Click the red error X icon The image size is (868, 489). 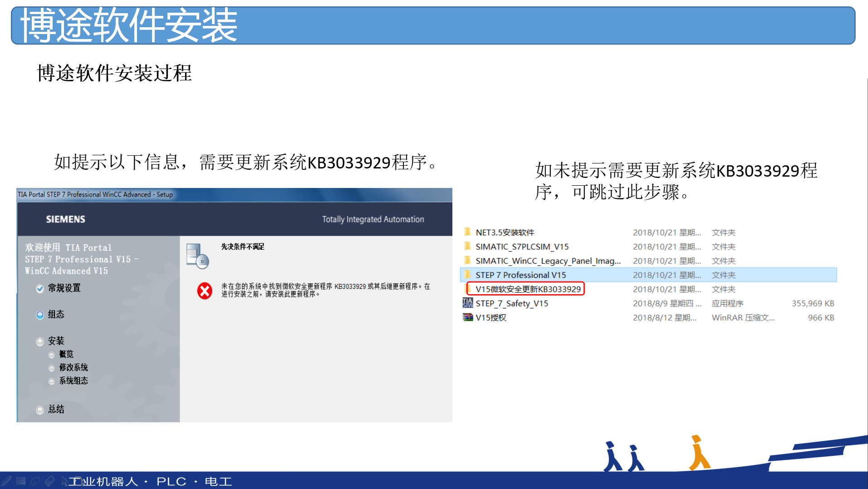(205, 291)
